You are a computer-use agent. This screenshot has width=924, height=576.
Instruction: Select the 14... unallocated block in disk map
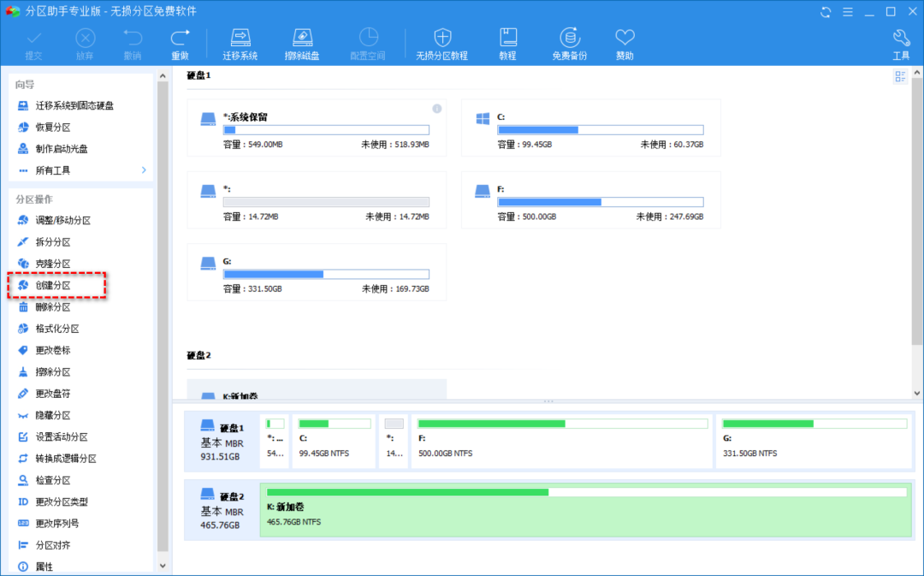point(394,442)
